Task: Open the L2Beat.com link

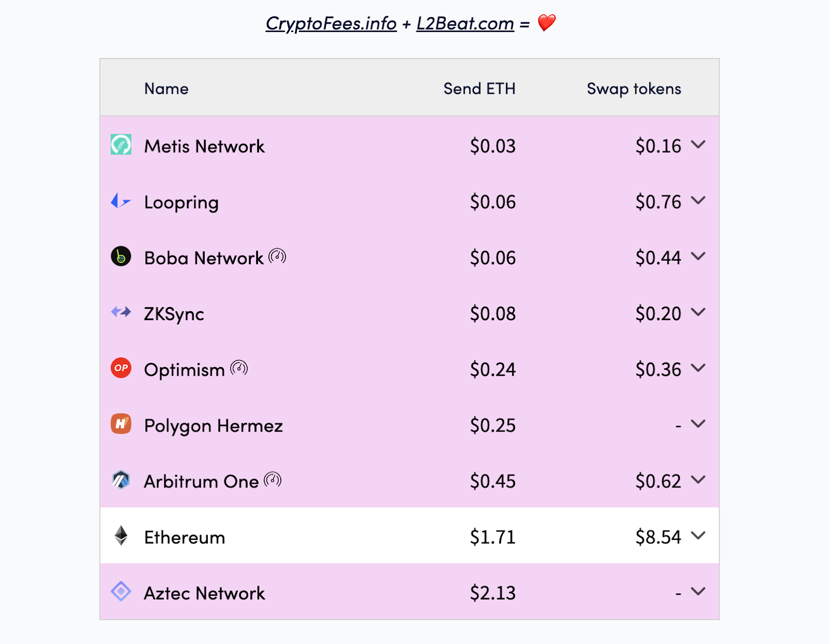Action: pos(465,23)
